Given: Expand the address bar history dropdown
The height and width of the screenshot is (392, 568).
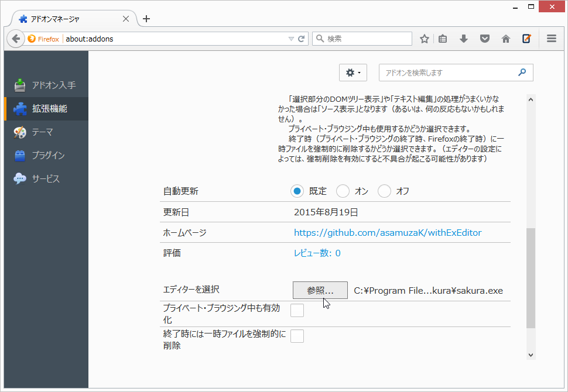Looking at the screenshot, I should [x=291, y=38].
